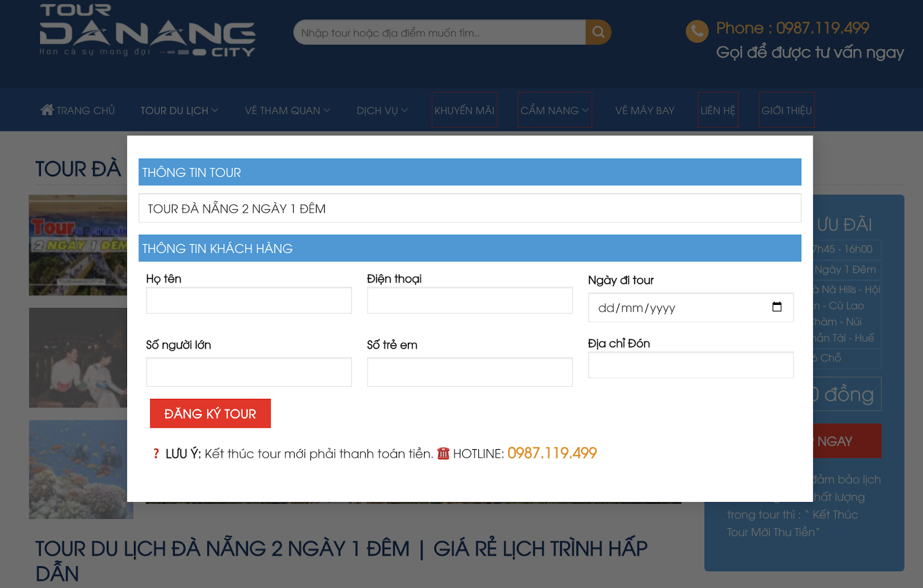This screenshot has width=923, height=588.
Task: Open the Khuyến Mãi menu item
Action: click(464, 110)
